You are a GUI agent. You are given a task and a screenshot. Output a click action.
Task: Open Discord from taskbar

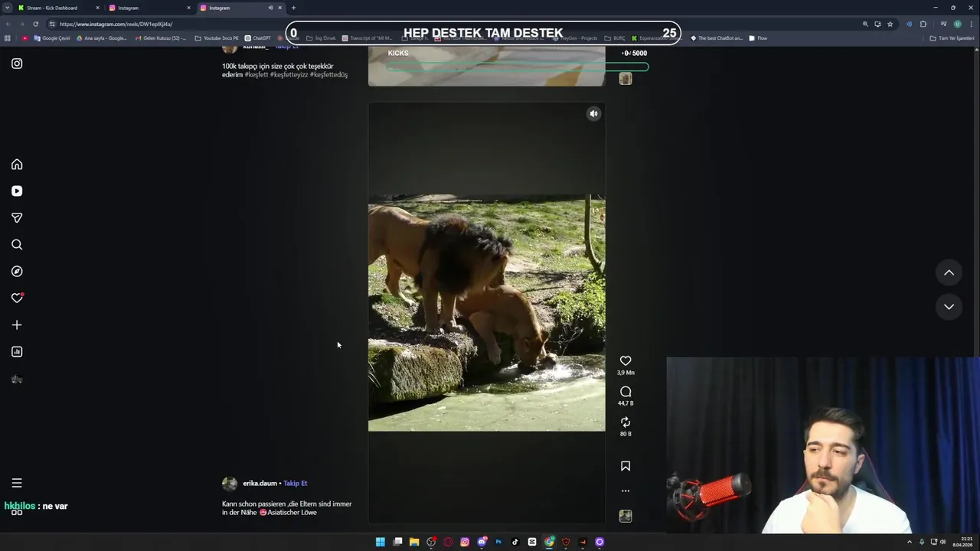coord(482,542)
